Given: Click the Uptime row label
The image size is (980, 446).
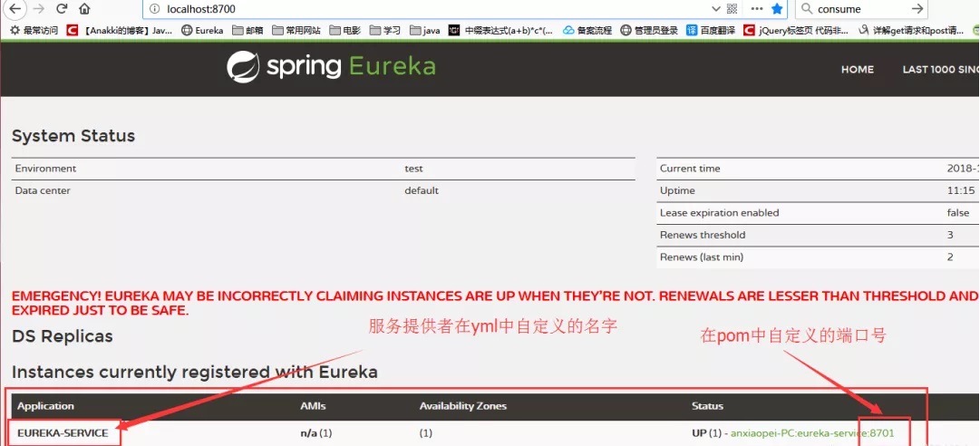Looking at the screenshot, I should [x=677, y=190].
